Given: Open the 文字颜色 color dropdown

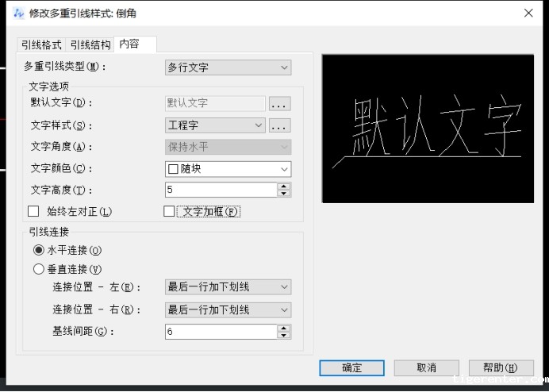Looking at the screenshot, I should pyautogui.click(x=228, y=168).
